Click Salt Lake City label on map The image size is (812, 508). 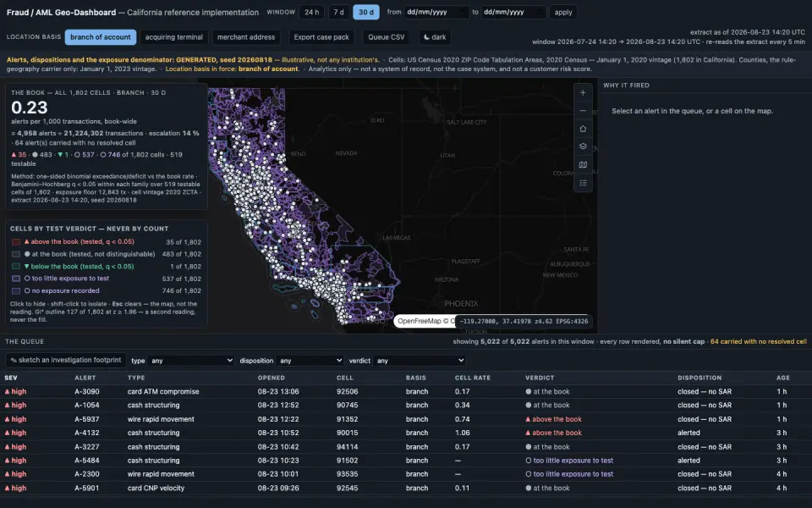467,122
